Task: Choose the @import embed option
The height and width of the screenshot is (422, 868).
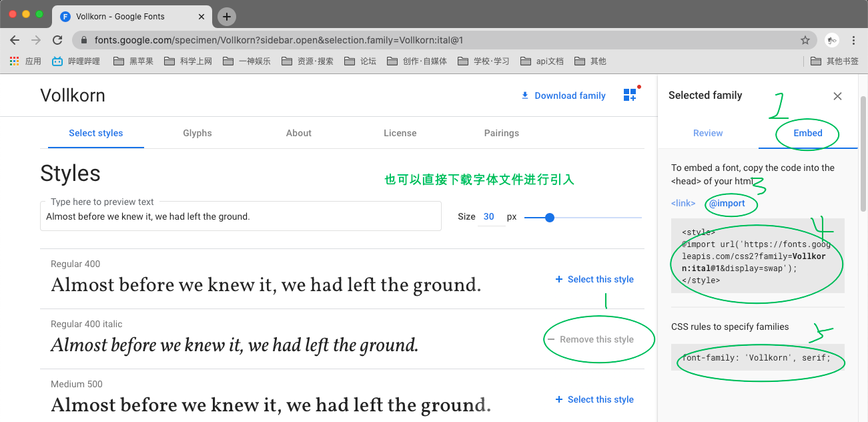Action: tap(727, 203)
